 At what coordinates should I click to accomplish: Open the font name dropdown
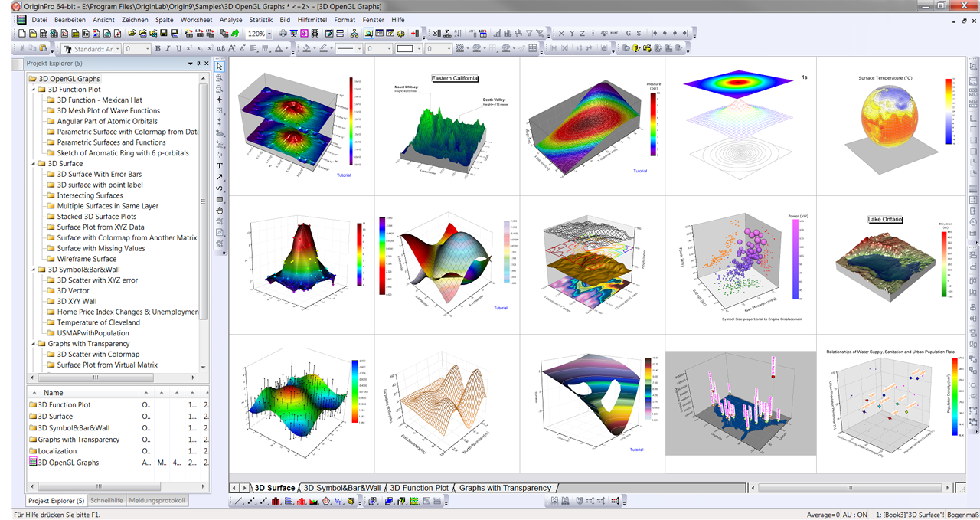[118, 48]
